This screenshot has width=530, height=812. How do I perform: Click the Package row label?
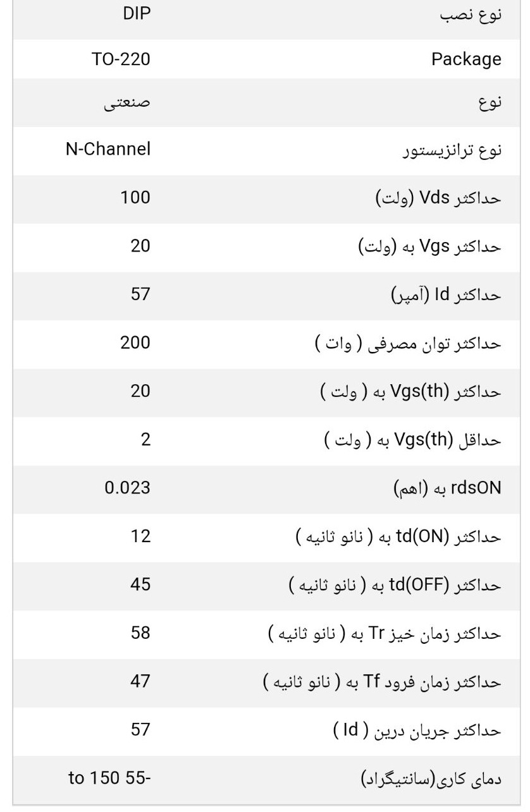tap(466, 60)
